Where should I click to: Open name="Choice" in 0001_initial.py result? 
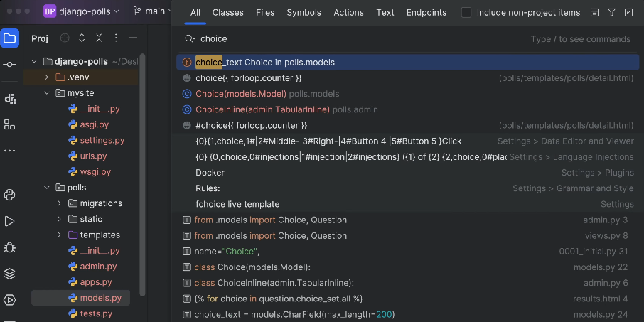point(408,252)
